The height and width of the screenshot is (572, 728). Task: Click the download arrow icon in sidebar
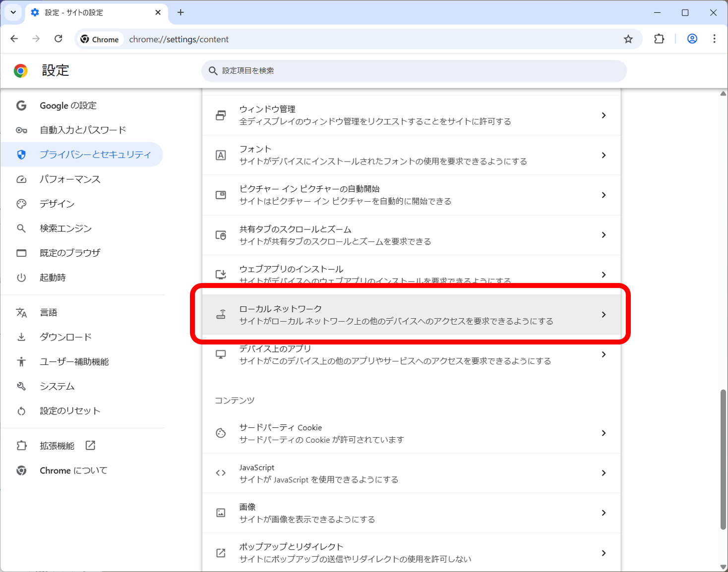(x=21, y=337)
